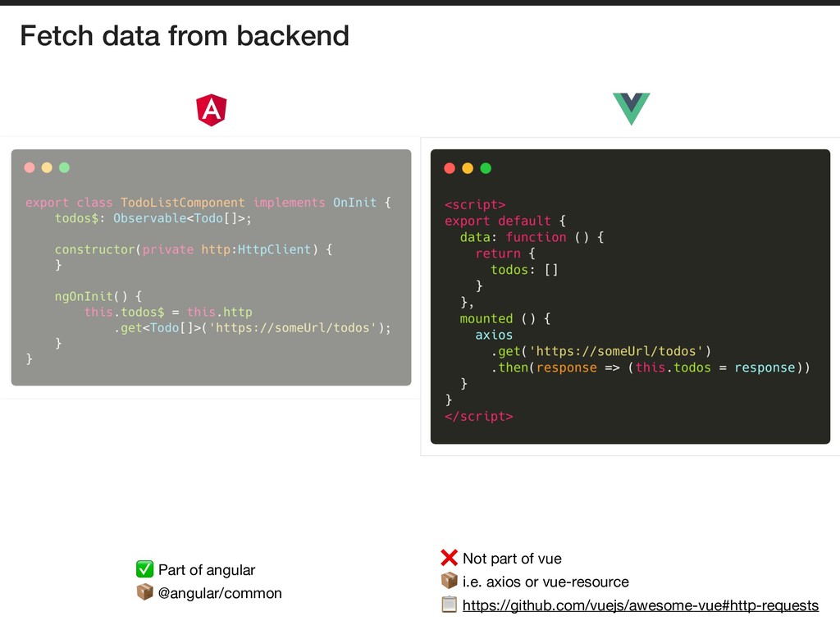This screenshot has width=840, height=630.
Task: Click 'axios' in Vue code
Action: (x=494, y=335)
